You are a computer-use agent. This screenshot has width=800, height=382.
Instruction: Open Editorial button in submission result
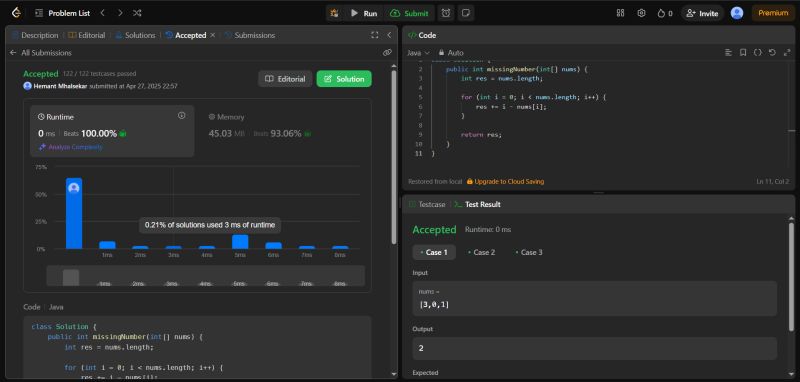pyautogui.click(x=285, y=79)
